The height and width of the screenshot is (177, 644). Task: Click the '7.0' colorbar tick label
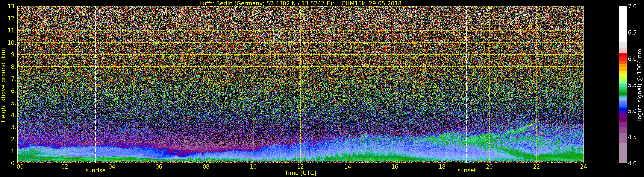[x=632, y=6]
